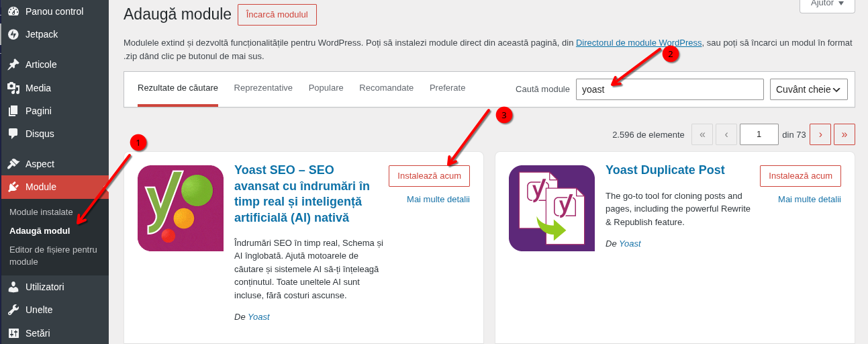Select Adaugă modul submenu item

pyautogui.click(x=40, y=230)
